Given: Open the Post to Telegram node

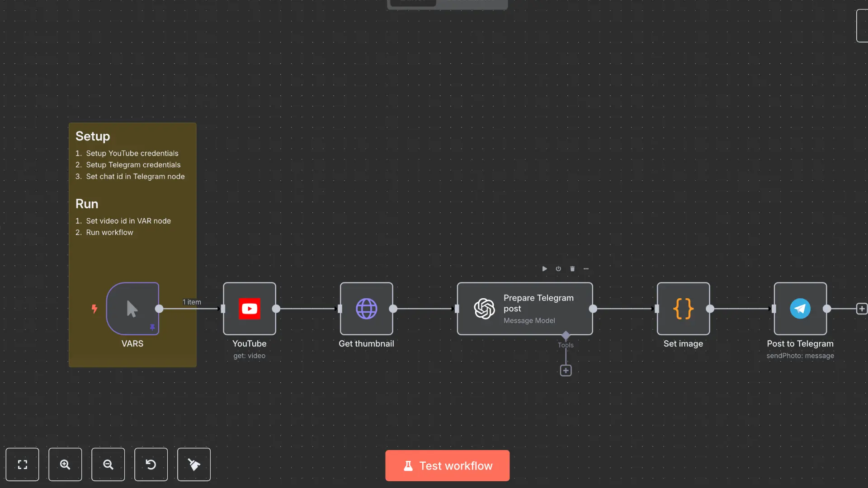Looking at the screenshot, I should [801, 309].
